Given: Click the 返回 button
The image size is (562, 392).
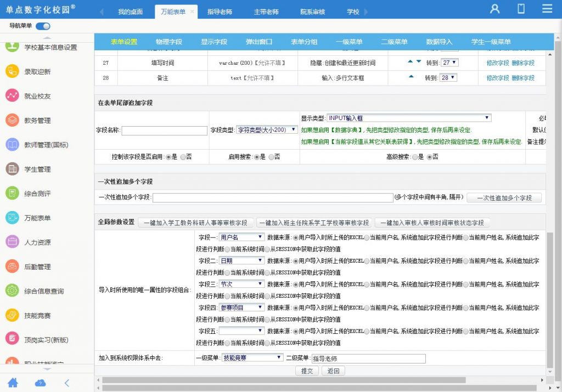Looking at the screenshot, I should [333, 371].
